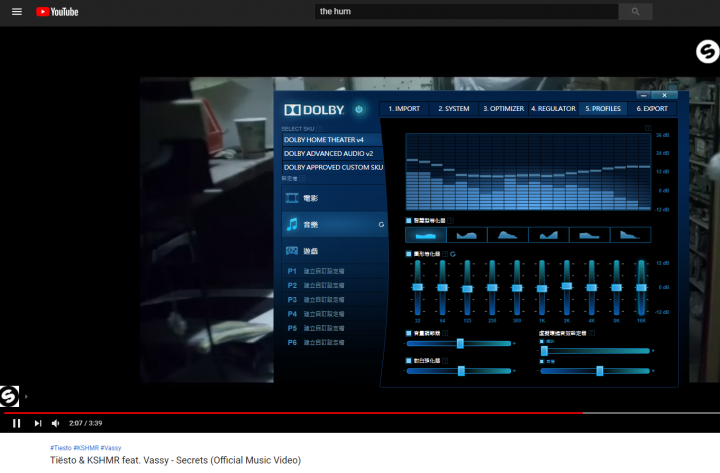Screen dimensions: 720x473
Task: Switch to the 6. EXPORT tab
Action: pos(652,108)
